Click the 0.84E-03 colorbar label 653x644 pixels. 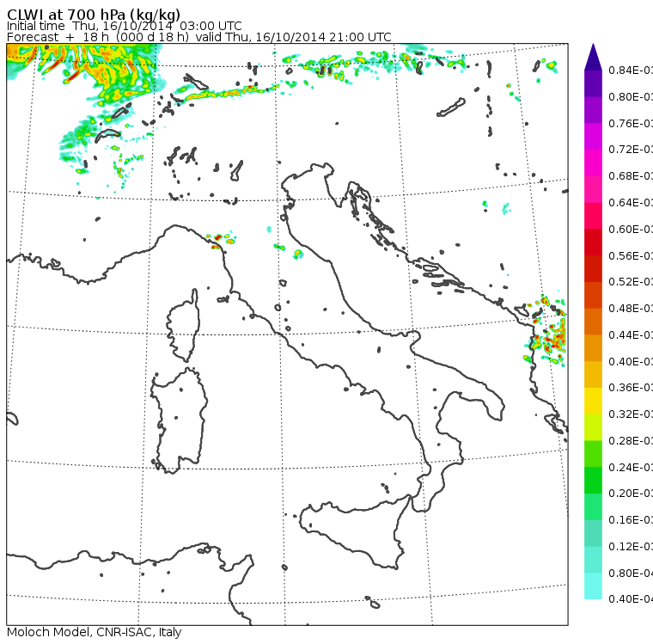[631, 70]
